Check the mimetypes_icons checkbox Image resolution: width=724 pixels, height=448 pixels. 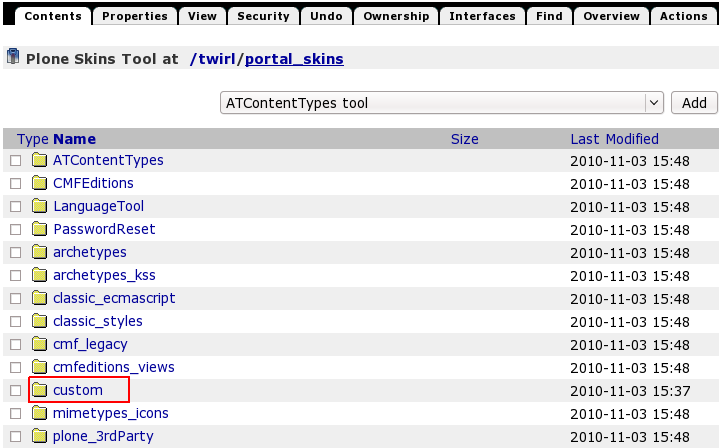(16, 413)
